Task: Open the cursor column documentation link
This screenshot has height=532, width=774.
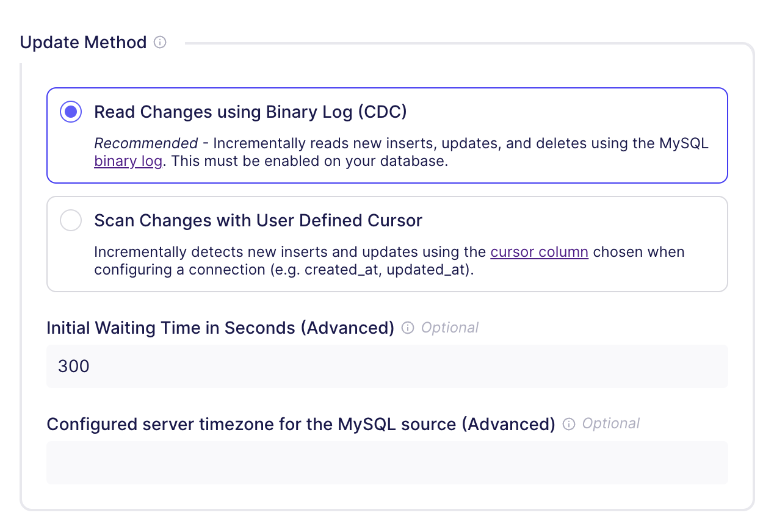Action: [x=539, y=252]
